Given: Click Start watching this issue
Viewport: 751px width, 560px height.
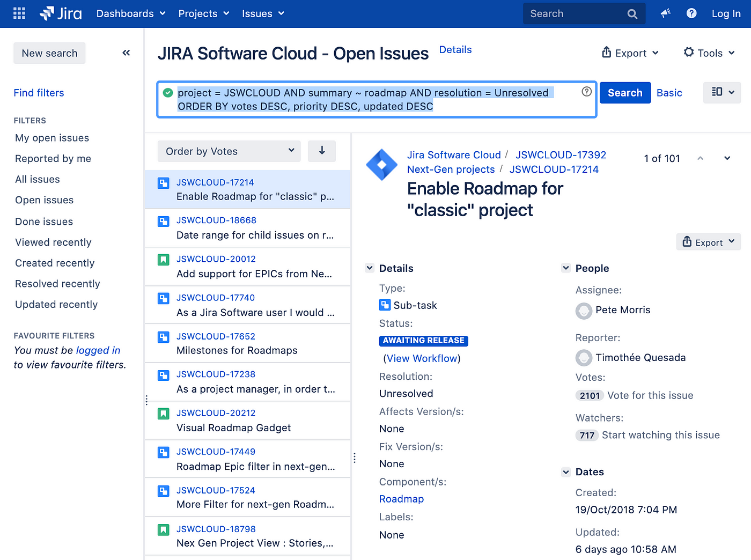Looking at the screenshot, I should pyautogui.click(x=661, y=435).
